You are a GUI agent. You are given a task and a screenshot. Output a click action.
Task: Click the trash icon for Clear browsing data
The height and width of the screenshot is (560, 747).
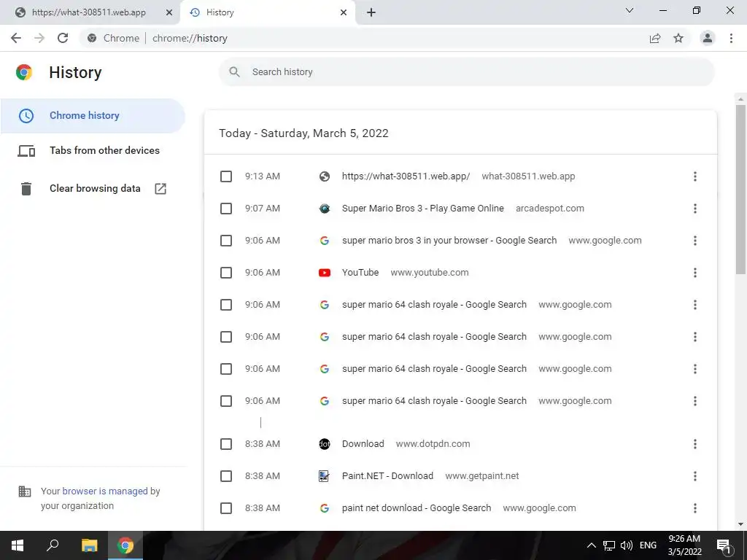tap(26, 189)
